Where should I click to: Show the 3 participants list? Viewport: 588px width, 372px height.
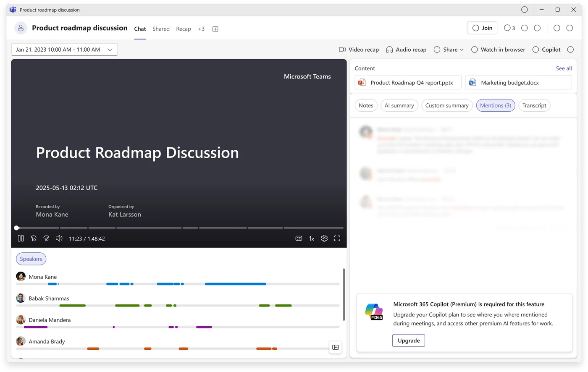(x=509, y=28)
